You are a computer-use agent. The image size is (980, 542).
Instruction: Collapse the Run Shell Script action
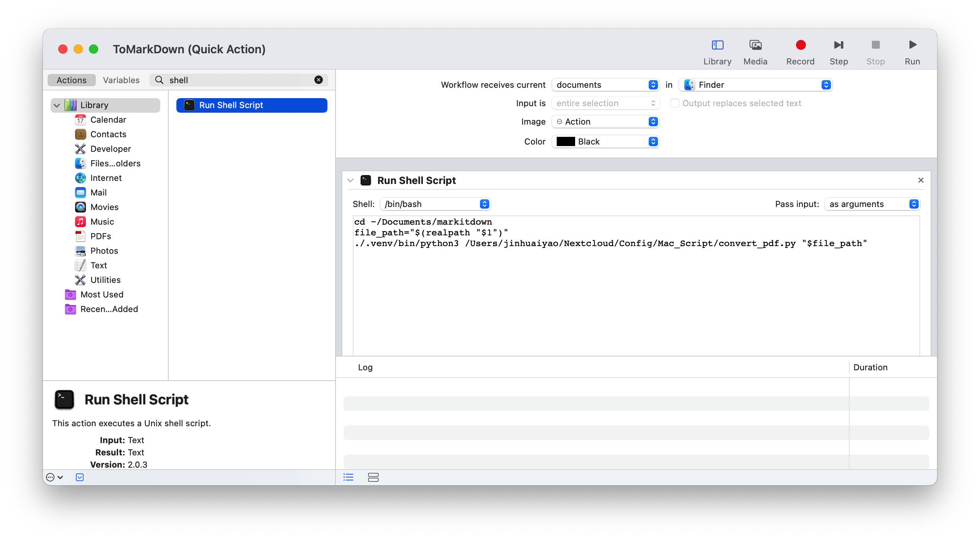pos(350,180)
